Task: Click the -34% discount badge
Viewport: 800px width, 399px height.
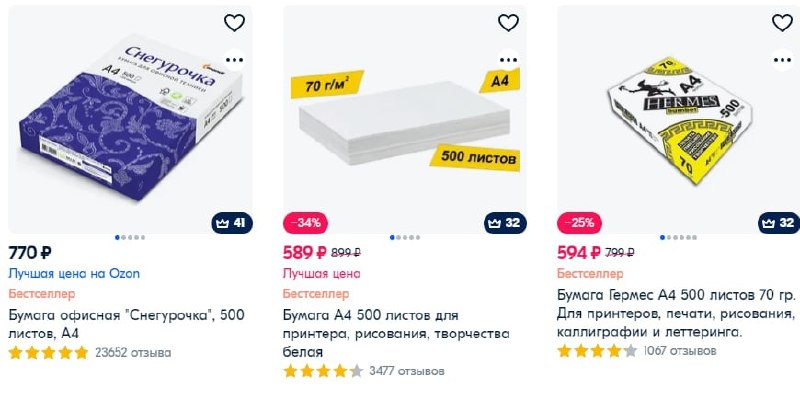Action: (305, 223)
